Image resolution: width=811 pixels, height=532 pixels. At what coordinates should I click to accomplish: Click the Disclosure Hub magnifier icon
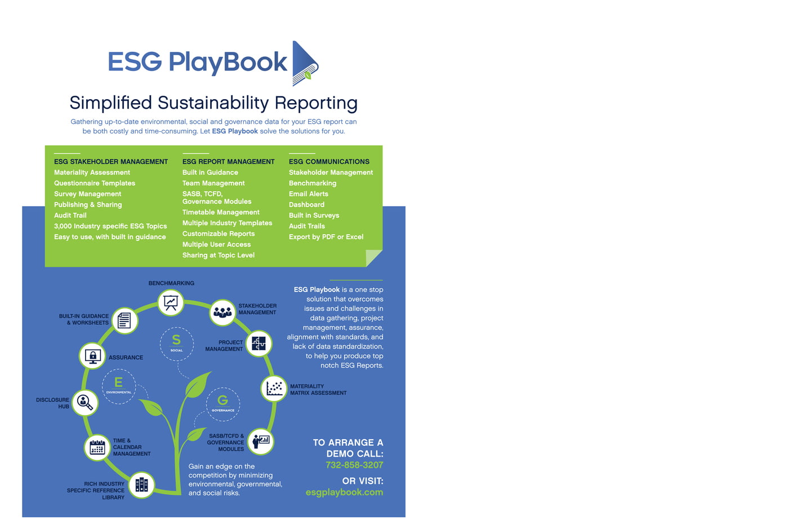[85, 403]
